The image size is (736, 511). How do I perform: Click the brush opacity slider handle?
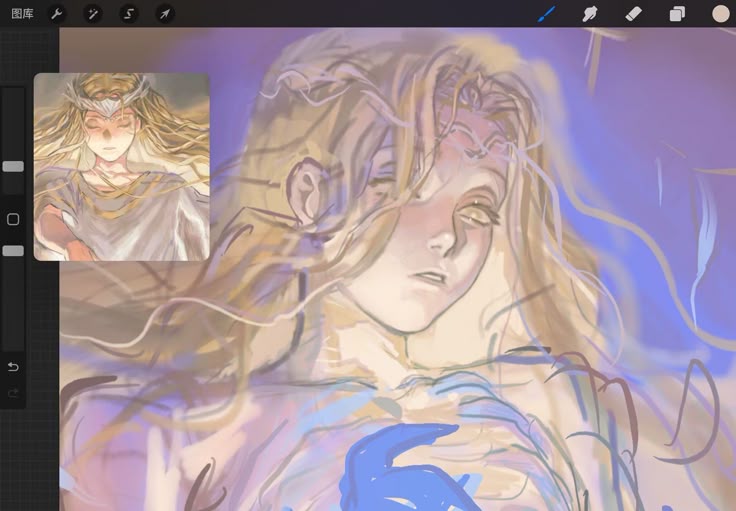[13, 251]
